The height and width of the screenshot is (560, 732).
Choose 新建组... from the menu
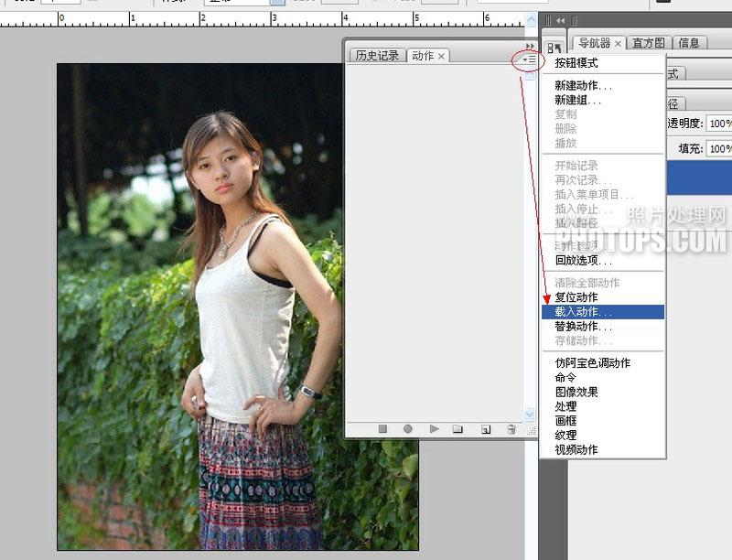[x=603, y=100]
